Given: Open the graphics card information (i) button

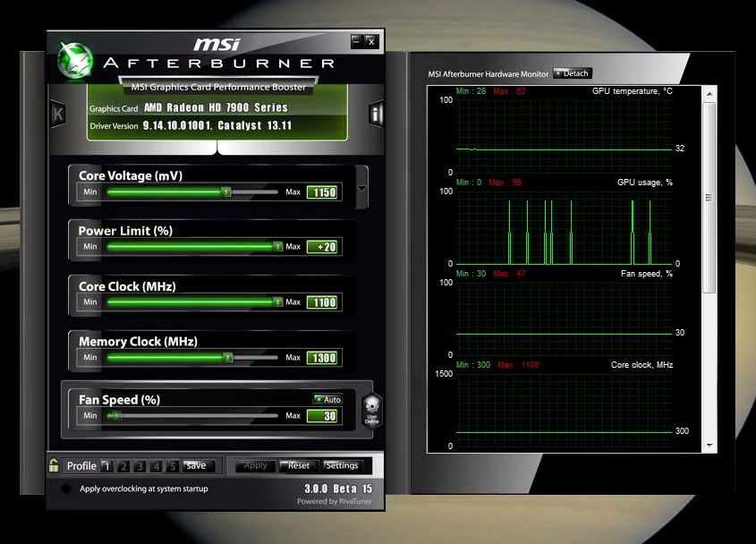Looking at the screenshot, I should (376, 115).
